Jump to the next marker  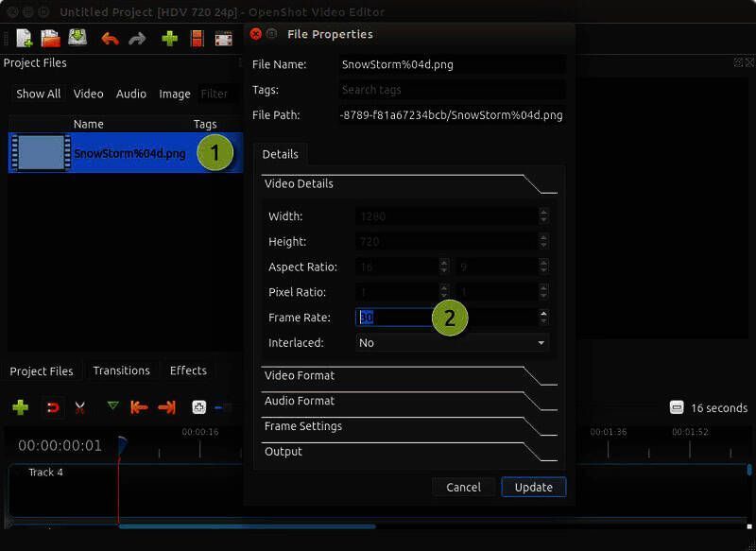tap(167, 407)
